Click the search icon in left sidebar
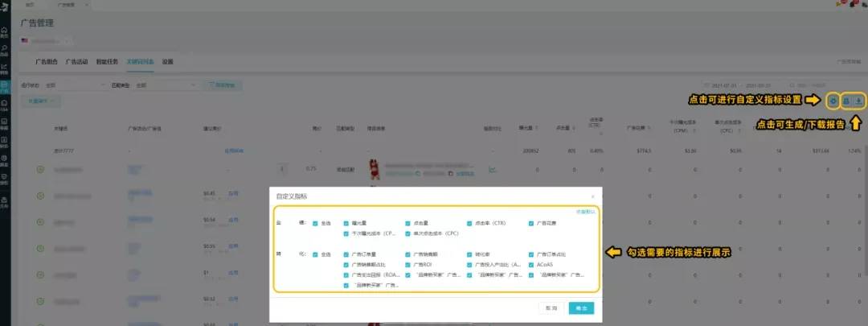Viewport: 868px width, 326px height. [5, 49]
